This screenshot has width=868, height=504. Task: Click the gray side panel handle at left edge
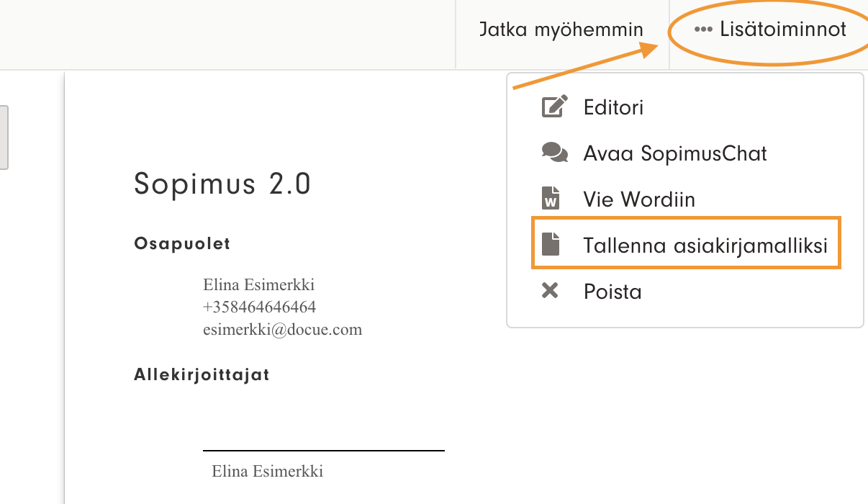4,138
